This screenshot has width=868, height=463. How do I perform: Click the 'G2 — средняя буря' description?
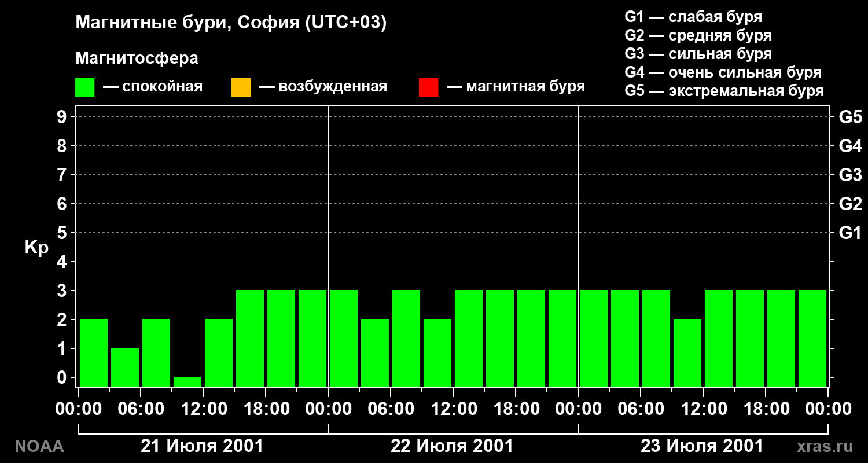tap(698, 35)
